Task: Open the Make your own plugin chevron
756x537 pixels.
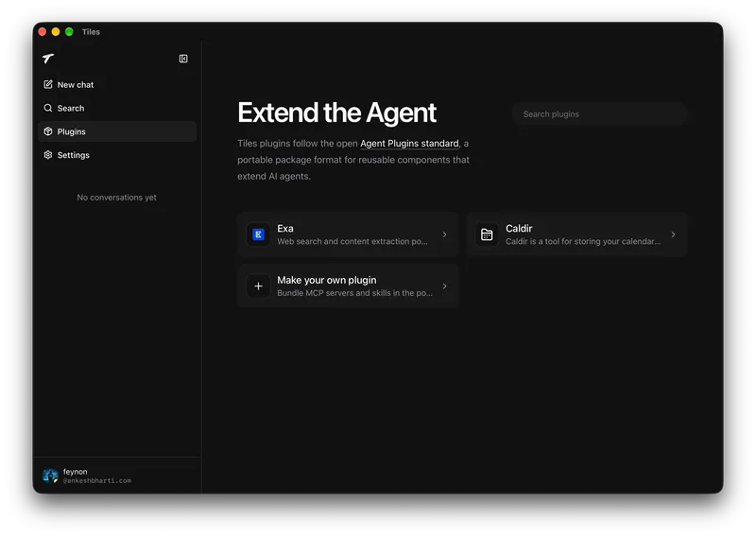Action: [x=444, y=286]
